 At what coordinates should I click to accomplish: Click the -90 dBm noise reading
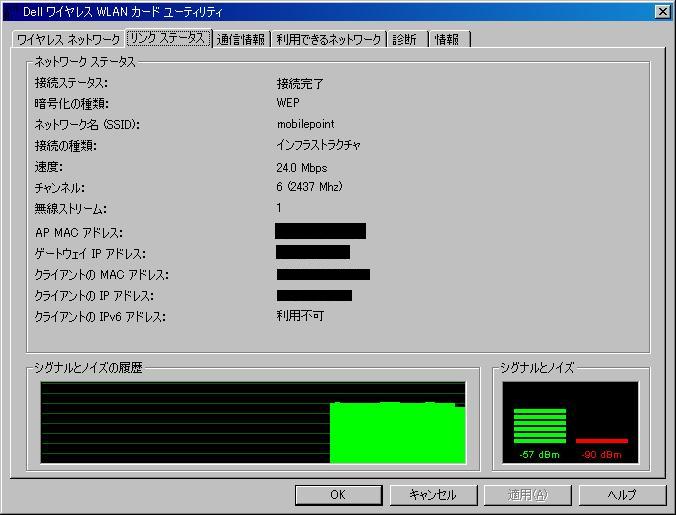(x=601, y=455)
